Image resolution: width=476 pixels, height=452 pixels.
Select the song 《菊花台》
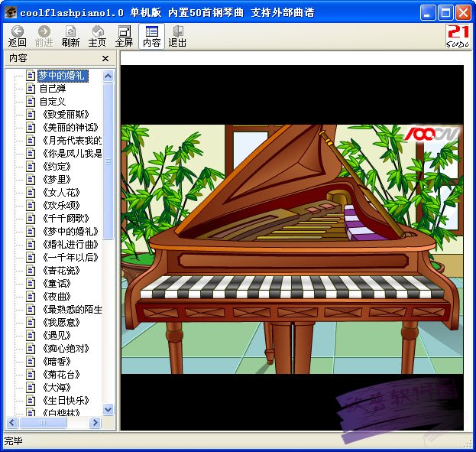click(x=60, y=375)
